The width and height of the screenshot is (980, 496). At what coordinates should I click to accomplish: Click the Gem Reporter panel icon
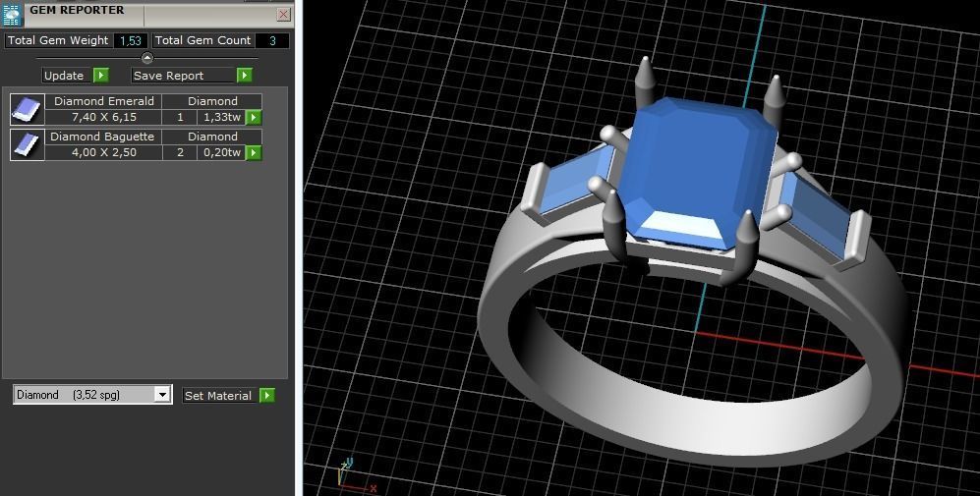coord(12,13)
